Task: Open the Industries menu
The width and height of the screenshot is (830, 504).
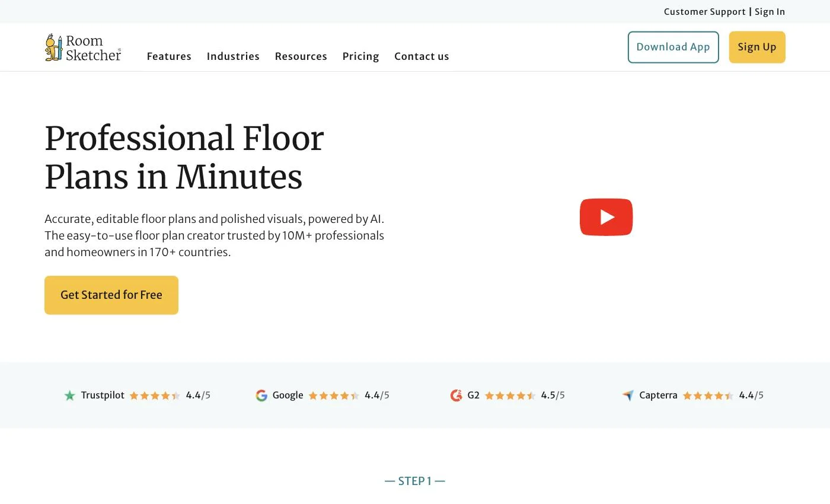Action: coord(233,56)
